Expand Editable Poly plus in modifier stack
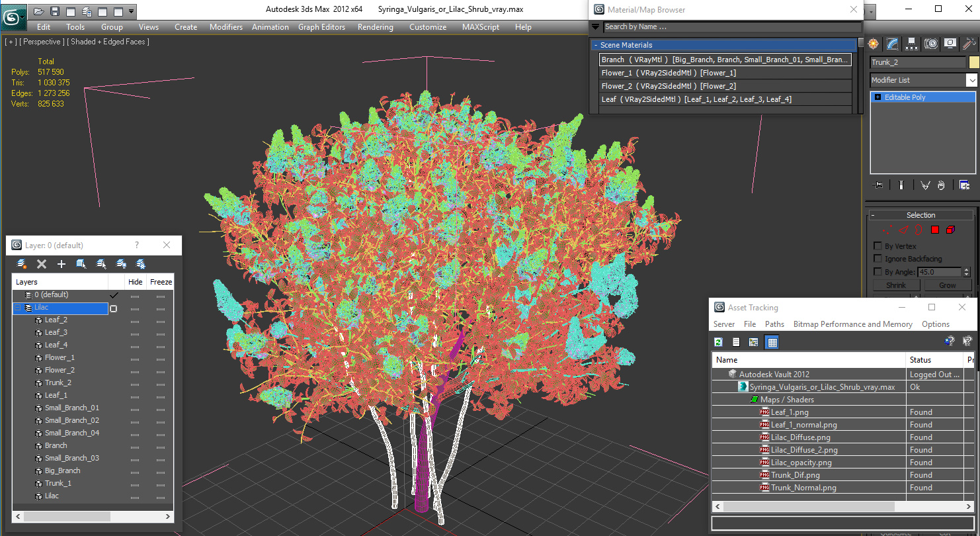980x536 pixels. [878, 97]
